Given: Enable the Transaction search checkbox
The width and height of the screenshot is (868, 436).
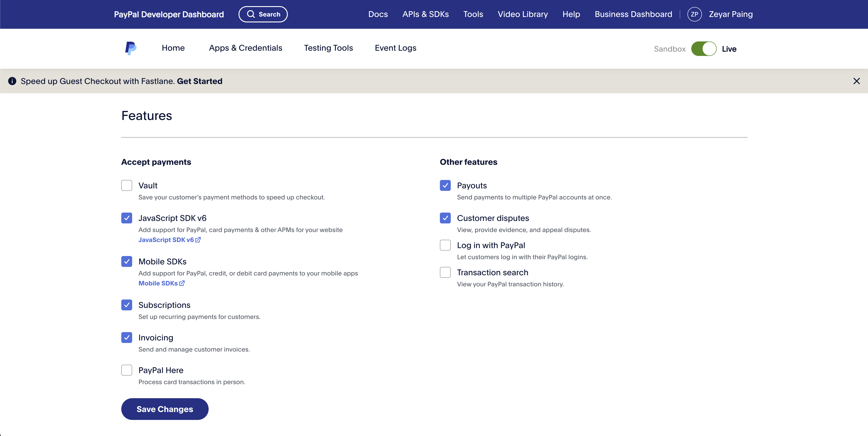Looking at the screenshot, I should click(x=445, y=273).
